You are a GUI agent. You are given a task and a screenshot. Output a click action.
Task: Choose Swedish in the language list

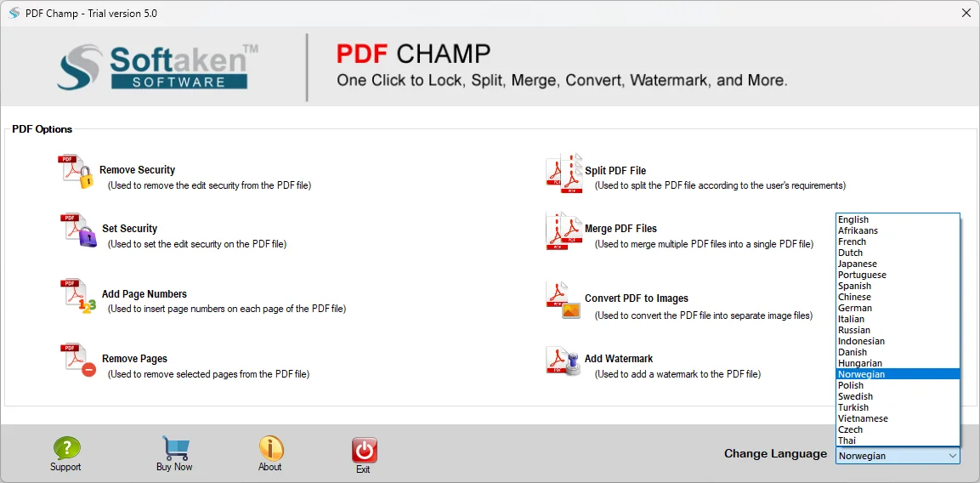click(x=898, y=396)
